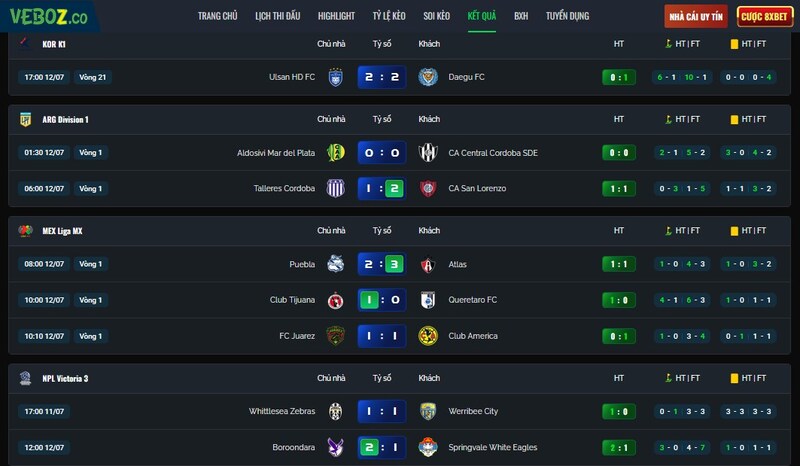The image size is (800, 466).
Task: Click the Ulsan HD FC team crest
Action: [x=335, y=77]
